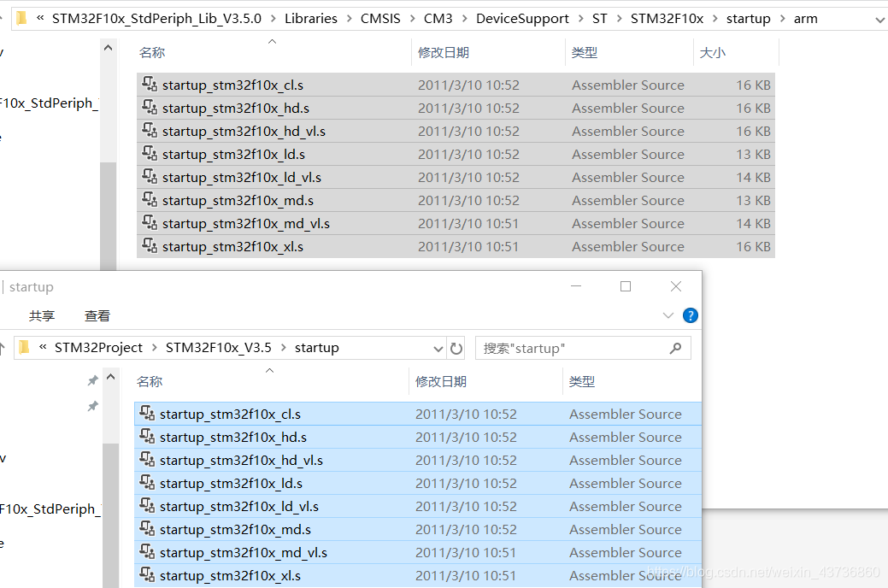Screen dimensions: 888x588
Task: Select startup_stm32f10x_ld.s file icon in arm window
Action: point(150,154)
